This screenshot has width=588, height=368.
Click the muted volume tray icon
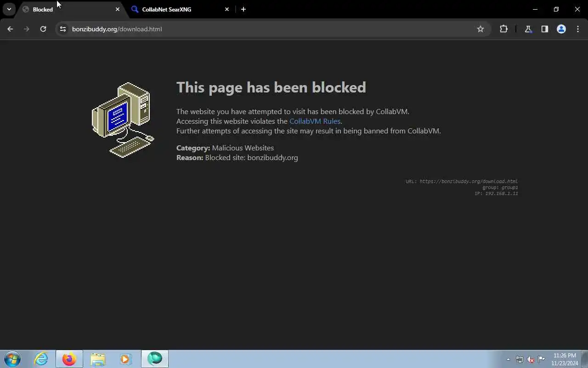pos(531,359)
